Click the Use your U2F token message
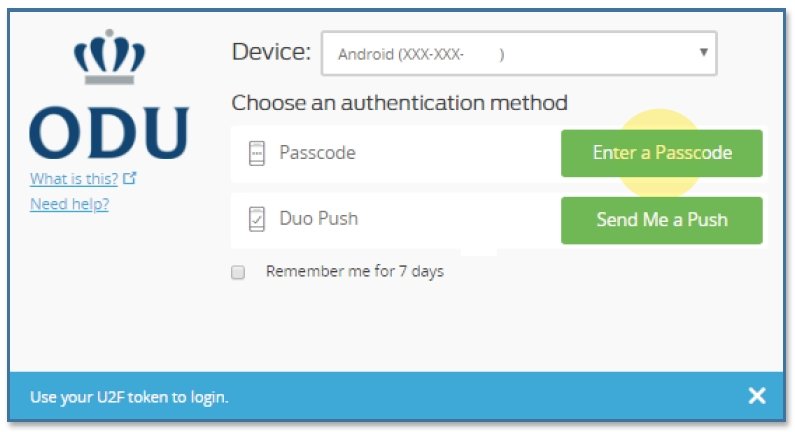The width and height of the screenshot is (795, 432). click(129, 397)
